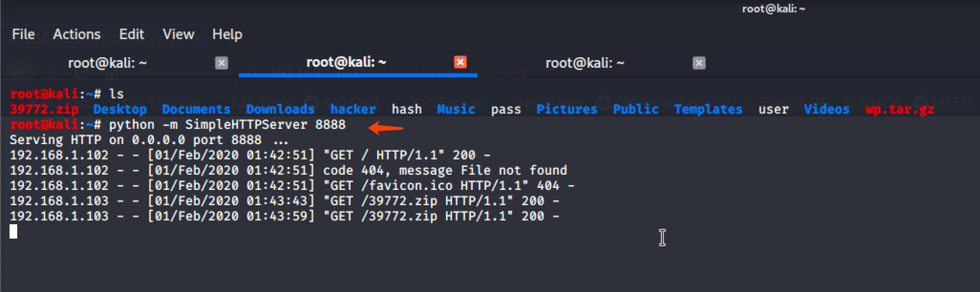This screenshot has height=292, width=980.
Task: Click the 39772.zip file in ls output
Action: coord(44,109)
